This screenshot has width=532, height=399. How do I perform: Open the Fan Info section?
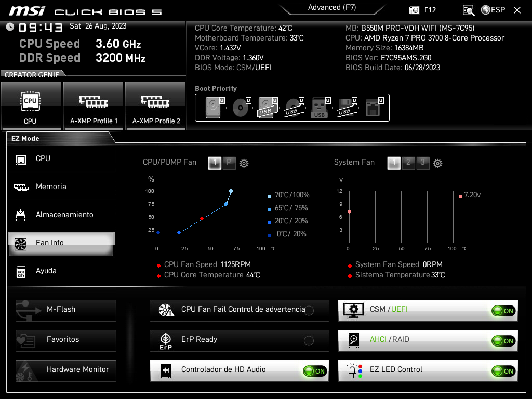(61, 243)
